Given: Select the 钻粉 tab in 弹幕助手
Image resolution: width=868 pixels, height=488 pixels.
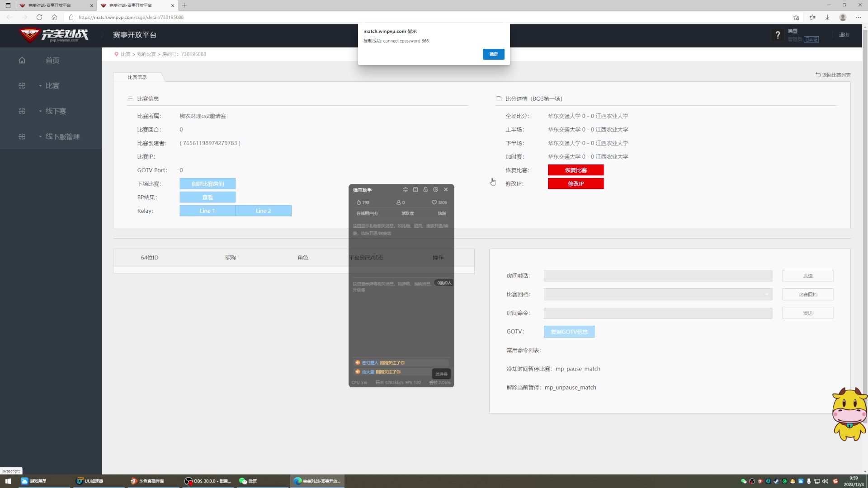Looking at the screenshot, I should [442, 213].
